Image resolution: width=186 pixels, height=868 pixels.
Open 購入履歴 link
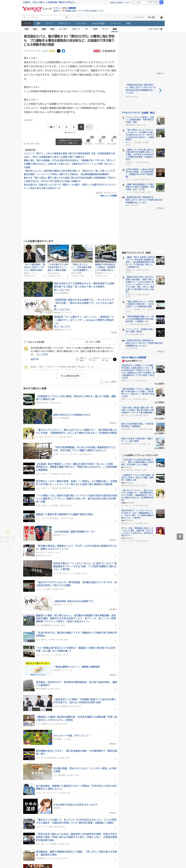tap(152, 18)
